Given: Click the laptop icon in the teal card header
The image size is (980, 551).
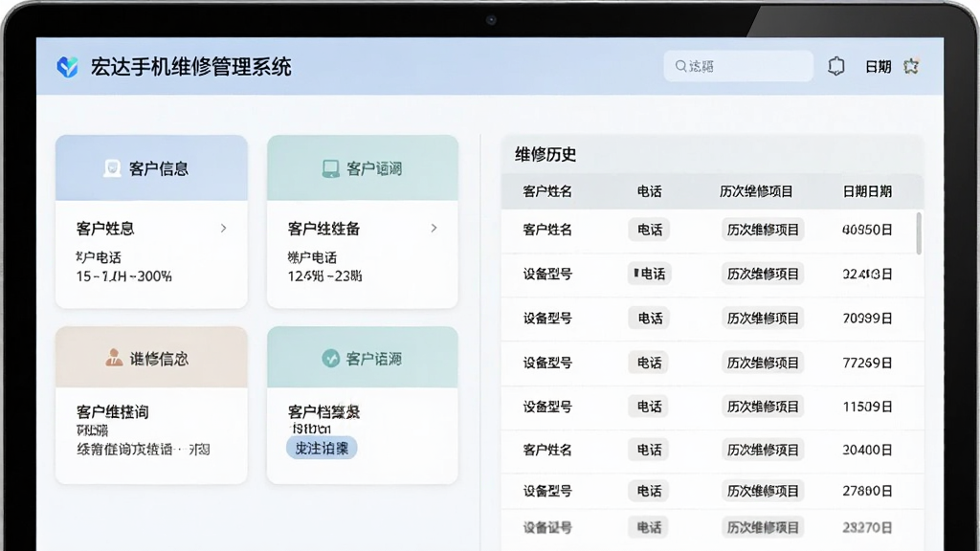Looking at the screenshot, I should tap(330, 168).
